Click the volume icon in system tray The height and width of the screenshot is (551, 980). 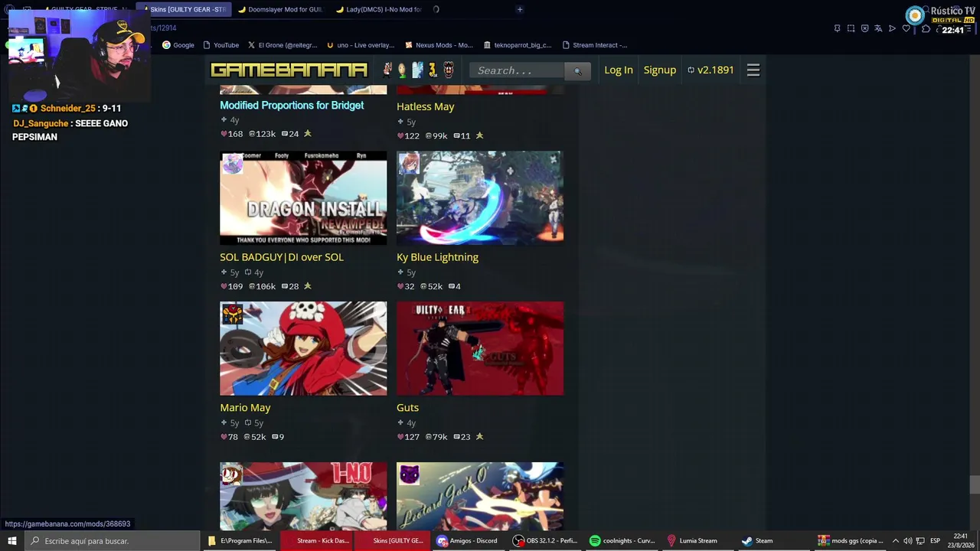pyautogui.click(x=908, y=541)
